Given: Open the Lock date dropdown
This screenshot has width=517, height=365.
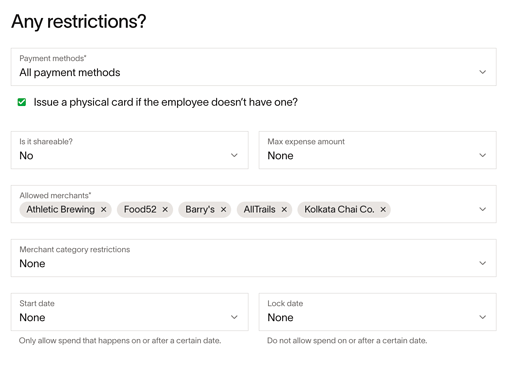Looking at the screenshot, I should point(378,312).
